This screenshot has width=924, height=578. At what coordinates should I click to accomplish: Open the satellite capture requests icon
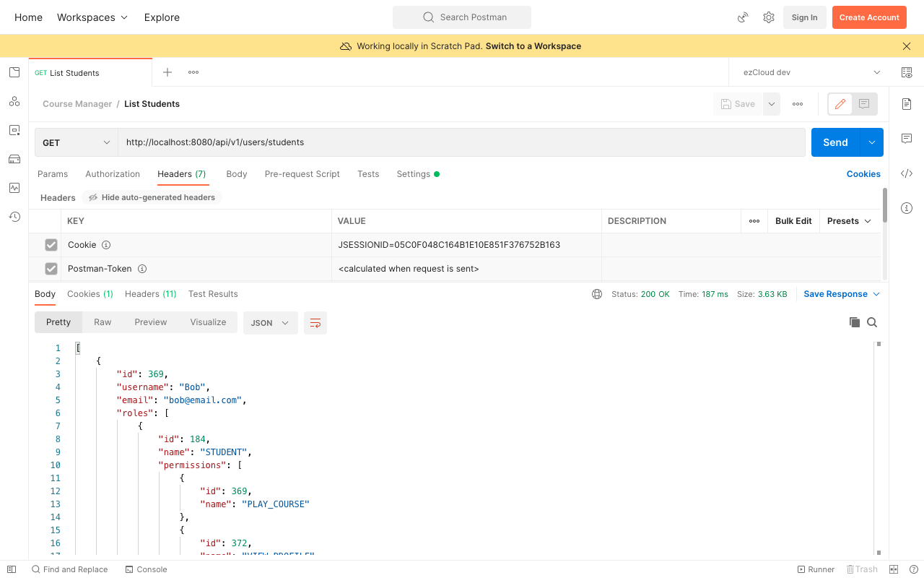pos(743,17)
